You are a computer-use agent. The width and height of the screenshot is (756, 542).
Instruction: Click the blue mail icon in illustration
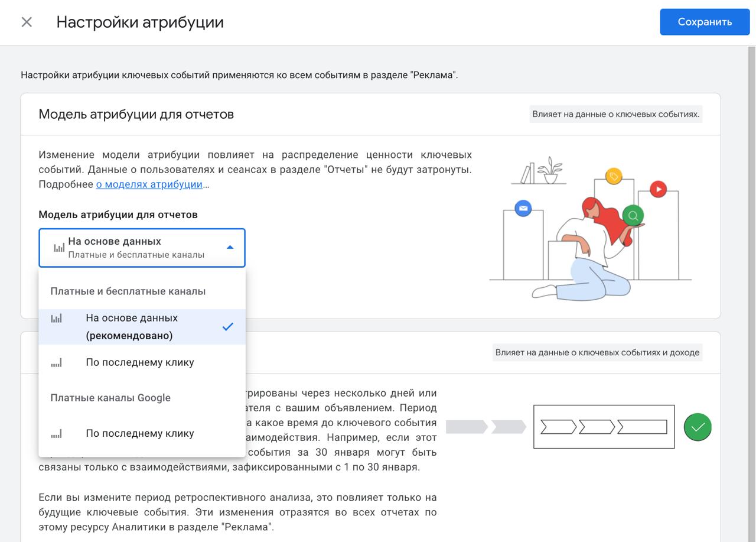523,209
